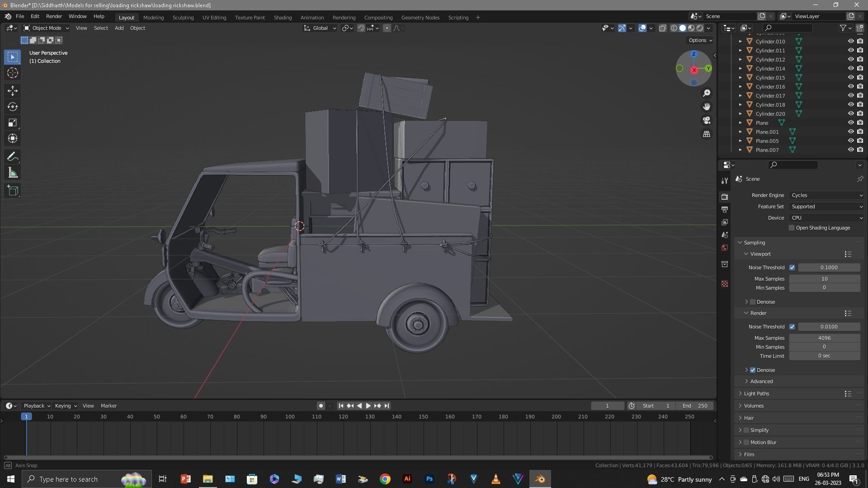This screenshot has width=868, height=488.
Task: Switch to the Modeling workspace tab
Action: (x=153, y=17)
